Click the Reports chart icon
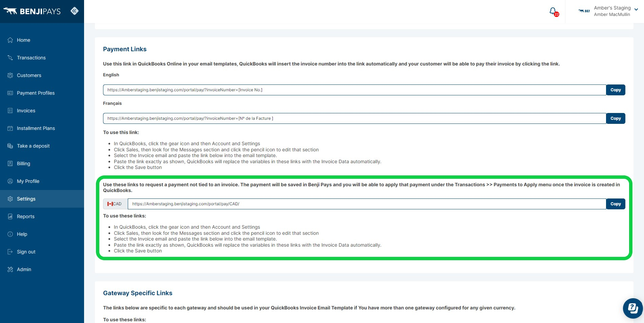Image resolution: width=644 pixels, height=323 pixels. pos(10,216)
